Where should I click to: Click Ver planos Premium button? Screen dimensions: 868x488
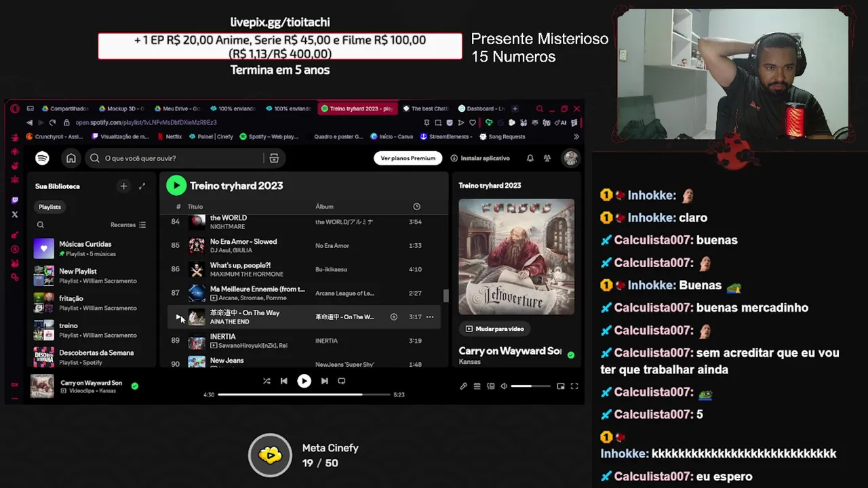point(408,158)
